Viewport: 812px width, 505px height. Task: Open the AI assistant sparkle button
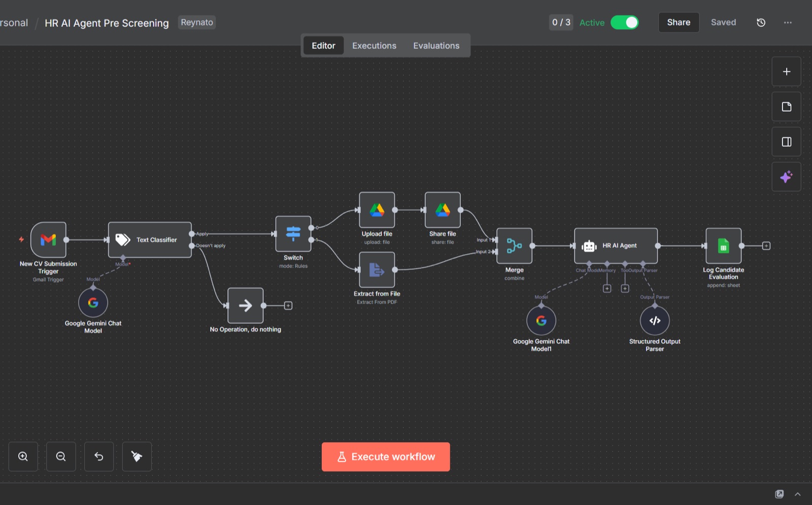click(787, 177)
